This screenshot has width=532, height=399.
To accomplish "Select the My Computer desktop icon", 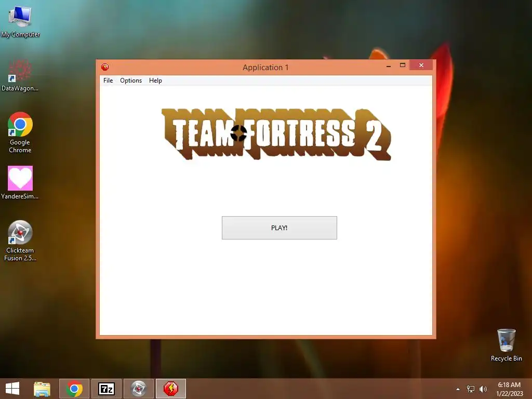I will coord(20,21).
